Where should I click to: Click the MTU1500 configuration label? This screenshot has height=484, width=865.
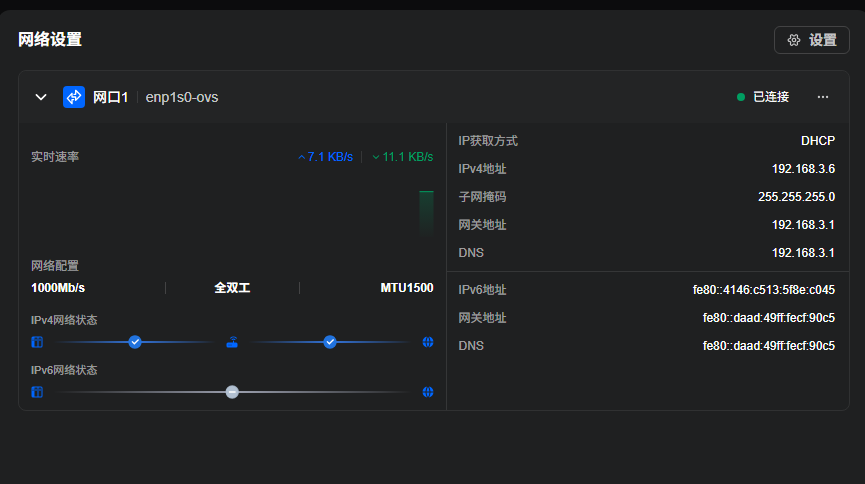point(407,288)
